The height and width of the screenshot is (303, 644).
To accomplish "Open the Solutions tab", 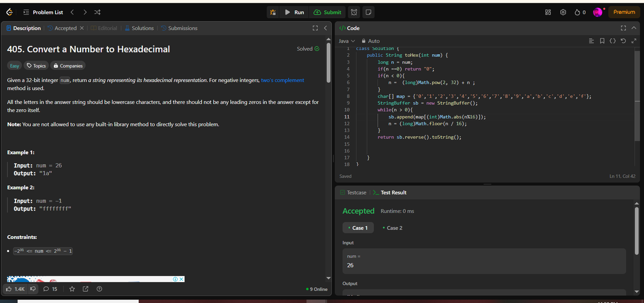I will (x=139, y=28).
